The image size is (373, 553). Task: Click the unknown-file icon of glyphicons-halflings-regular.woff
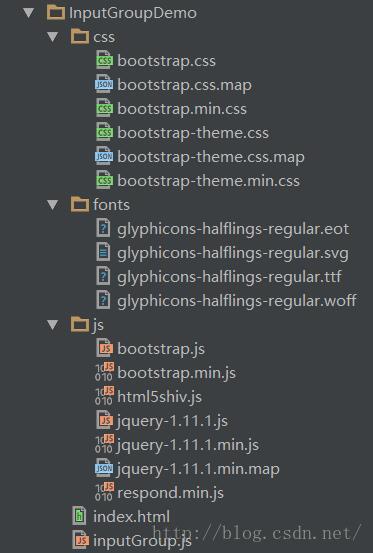click(x=103, y=300)
